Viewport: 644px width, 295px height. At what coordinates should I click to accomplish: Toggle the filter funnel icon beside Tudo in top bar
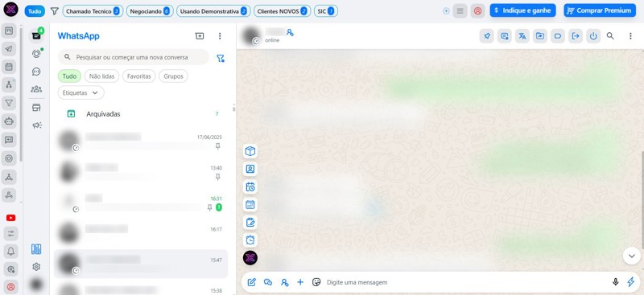click(x=54, y=11)
